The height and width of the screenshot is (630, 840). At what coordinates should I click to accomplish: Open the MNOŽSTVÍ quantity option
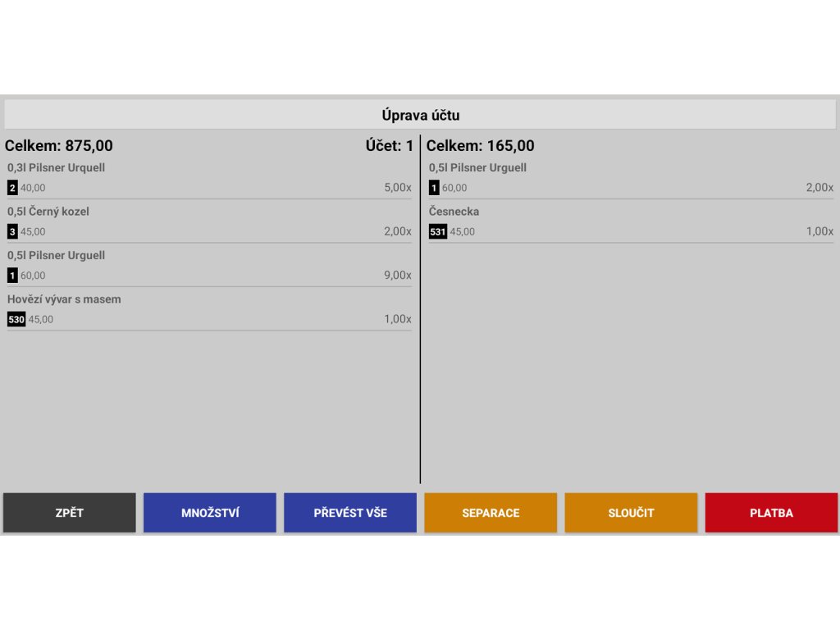pyautogui.click(x=209, y=513)
